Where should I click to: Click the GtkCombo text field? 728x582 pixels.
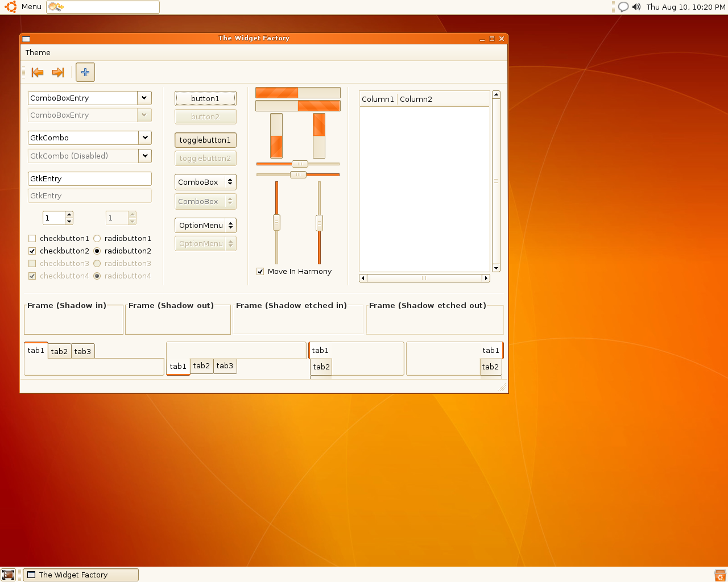click(84, 138)
